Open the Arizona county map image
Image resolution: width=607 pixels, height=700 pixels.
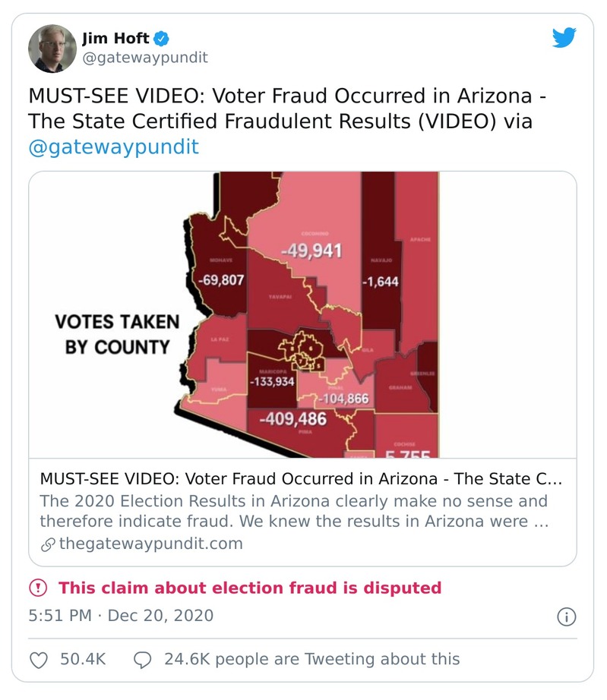click(x=302, y=315)
